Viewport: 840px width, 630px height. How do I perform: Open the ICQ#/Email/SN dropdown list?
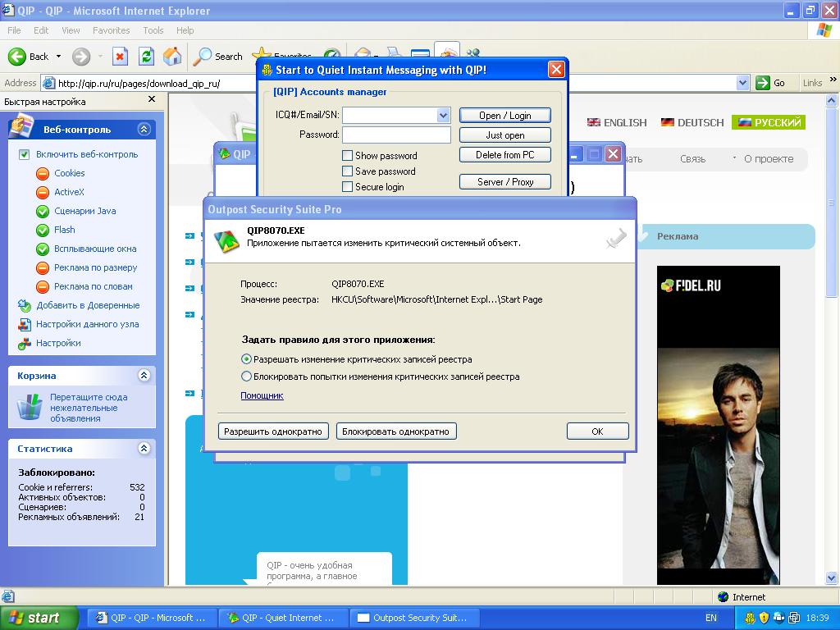443,115
